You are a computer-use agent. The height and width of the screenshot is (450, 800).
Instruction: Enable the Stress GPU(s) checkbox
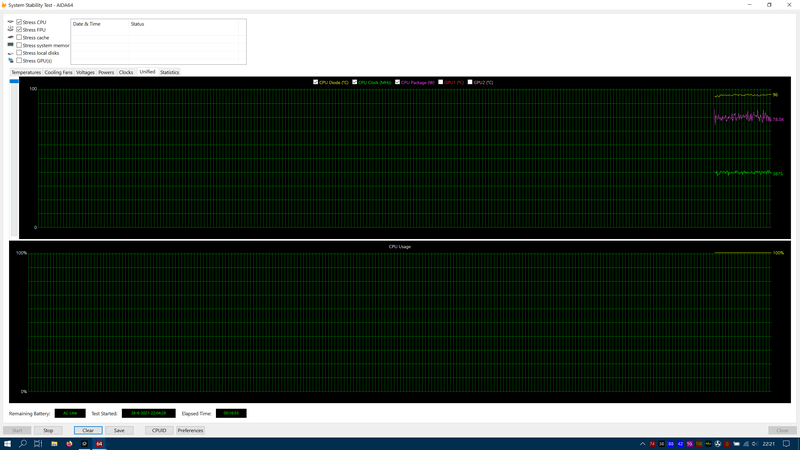pos(19,60)
